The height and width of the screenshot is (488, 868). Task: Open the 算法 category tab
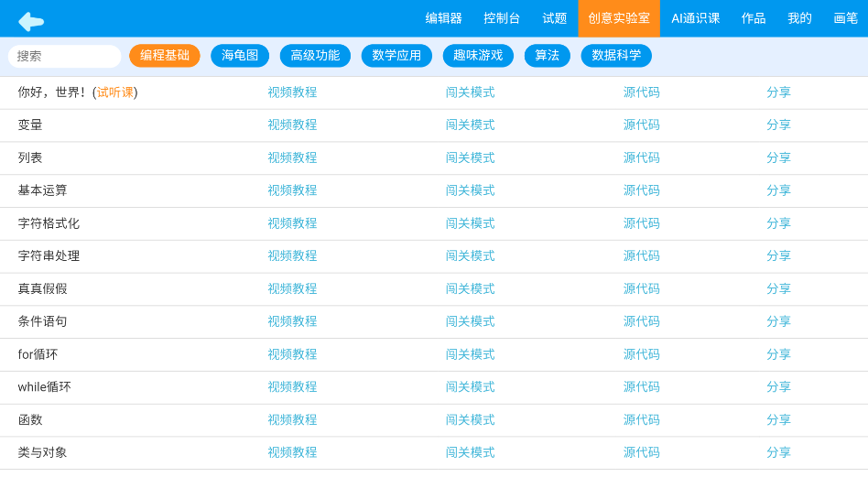pyautogui.click(x=547, y=56)
